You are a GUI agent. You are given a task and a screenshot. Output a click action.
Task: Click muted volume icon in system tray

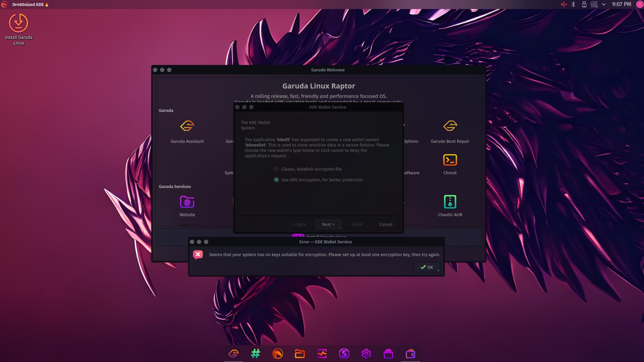click(564, 4)
